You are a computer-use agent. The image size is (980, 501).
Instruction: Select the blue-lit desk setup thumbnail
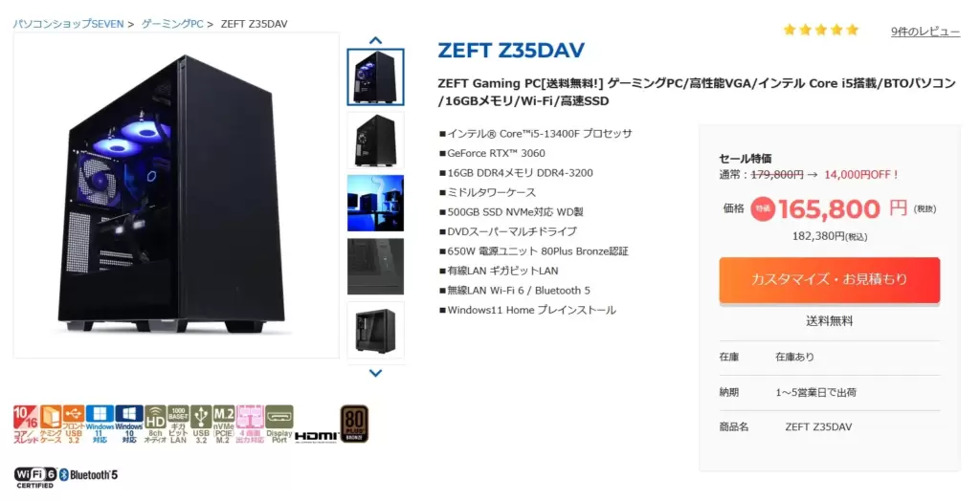375,203
